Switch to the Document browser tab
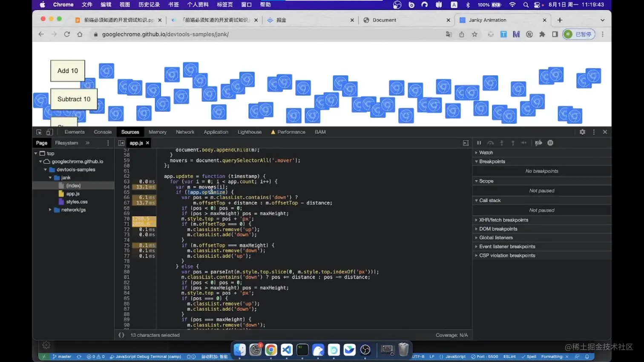 pyautogui.click(x=405, y=20)
